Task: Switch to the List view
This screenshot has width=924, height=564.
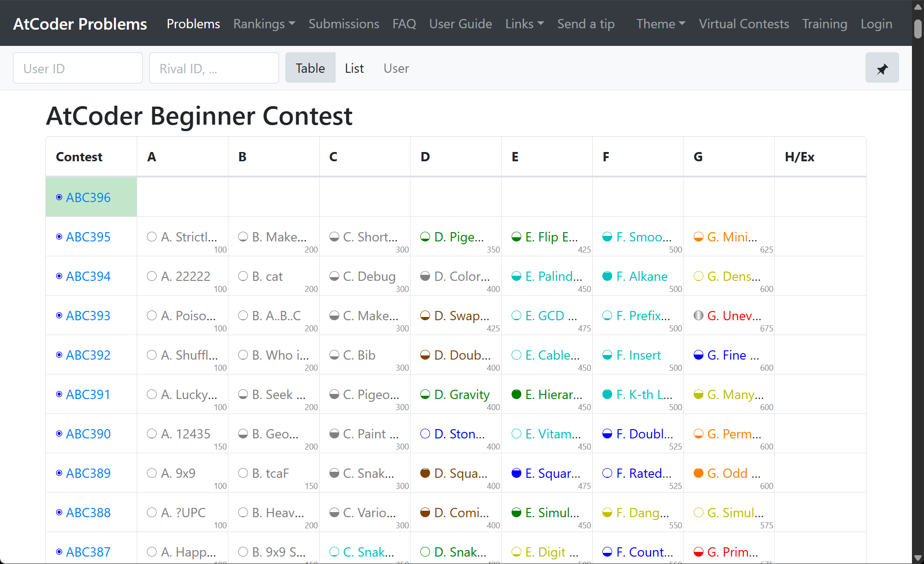Action: (354, 68)
